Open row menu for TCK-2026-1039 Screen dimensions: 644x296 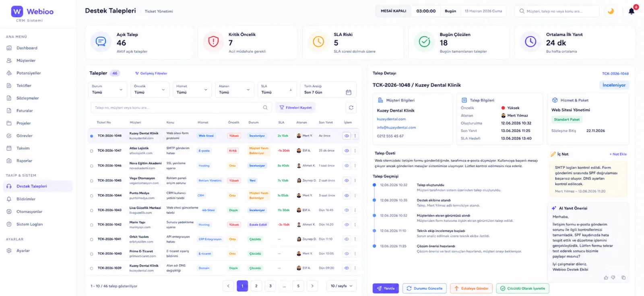click(x=355, y=268)
